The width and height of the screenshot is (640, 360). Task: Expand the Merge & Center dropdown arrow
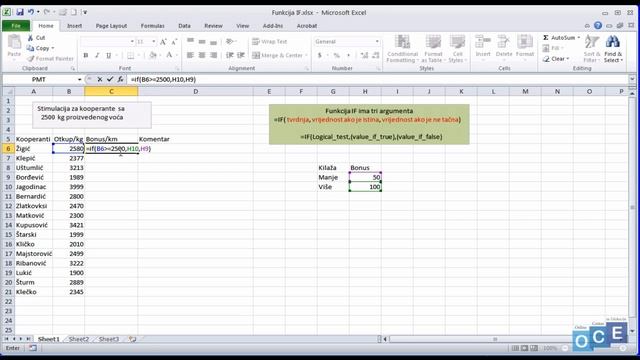point(306,55)
